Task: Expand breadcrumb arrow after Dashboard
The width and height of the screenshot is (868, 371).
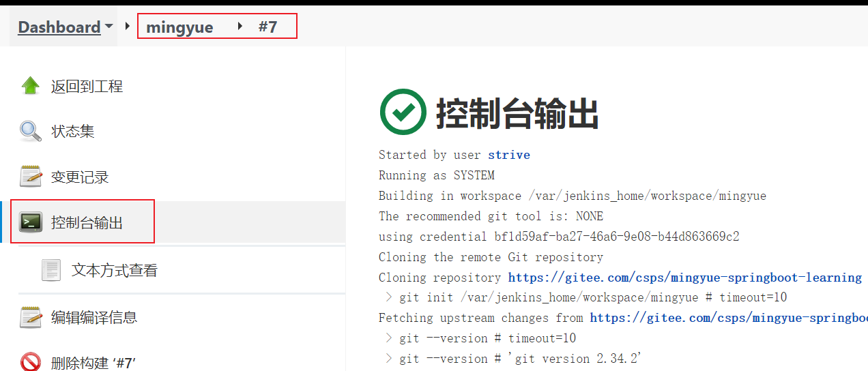Action: pyautogui.click(x=127, y=27)
